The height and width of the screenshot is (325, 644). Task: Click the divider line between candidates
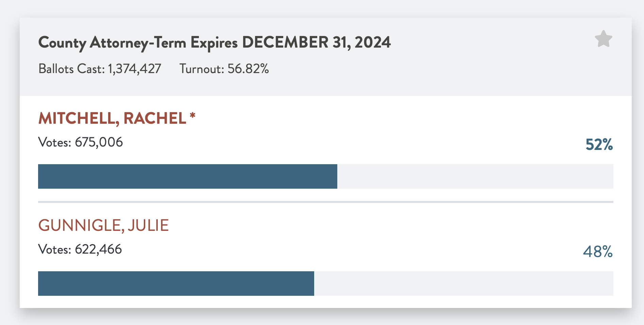point(326,202)
